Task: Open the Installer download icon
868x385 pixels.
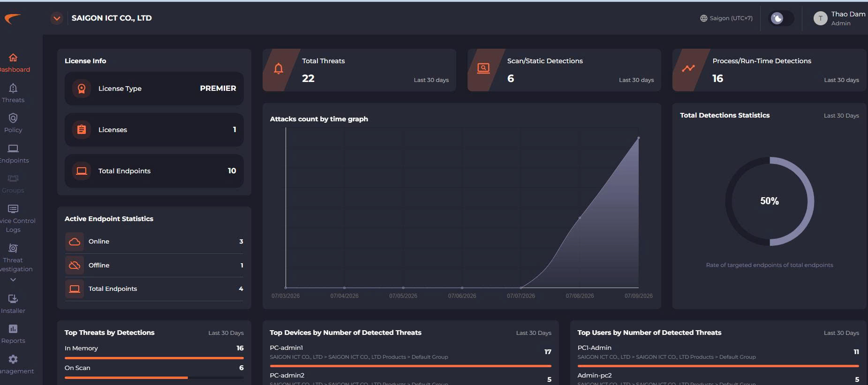Action: 13,299
